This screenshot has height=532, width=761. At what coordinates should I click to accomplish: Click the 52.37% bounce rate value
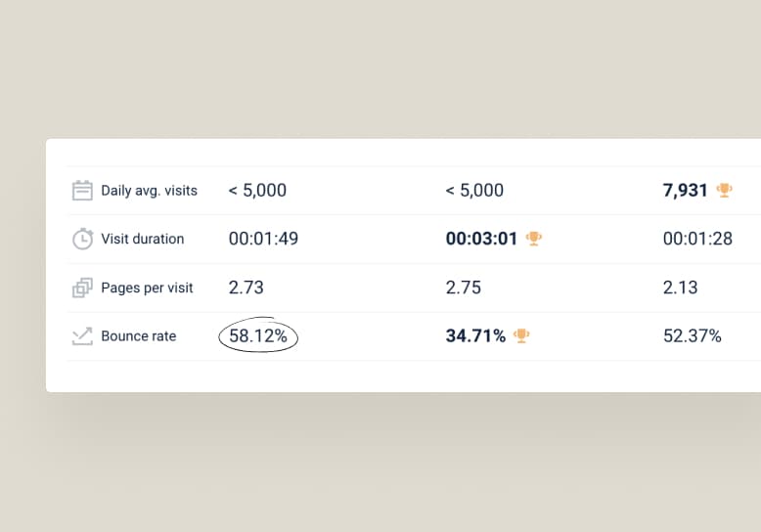click(692, 336)
